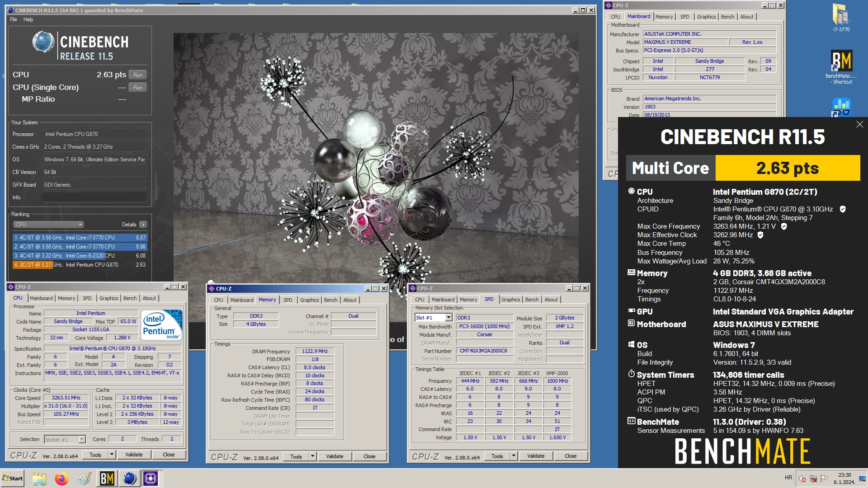868x488 pixels.
Task: Click the 3263.51 MHz Core Speed value
Action: 66,398
